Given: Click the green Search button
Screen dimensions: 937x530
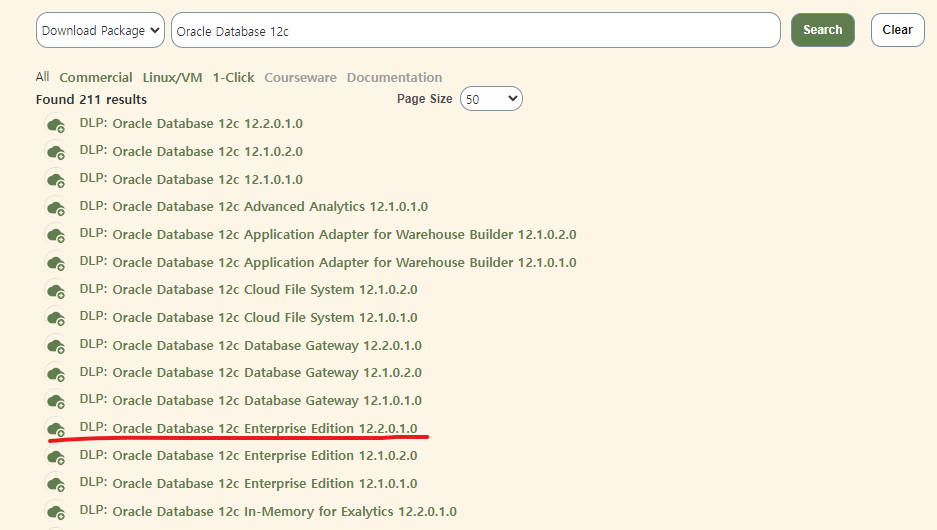Looking at the screenshot, I should (823, 30).
